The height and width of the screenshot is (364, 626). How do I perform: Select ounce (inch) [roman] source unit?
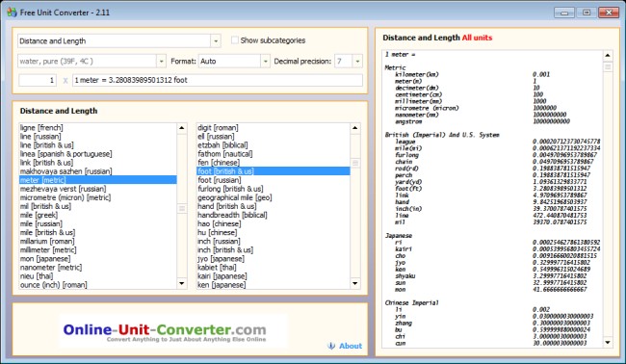(98, 285)
